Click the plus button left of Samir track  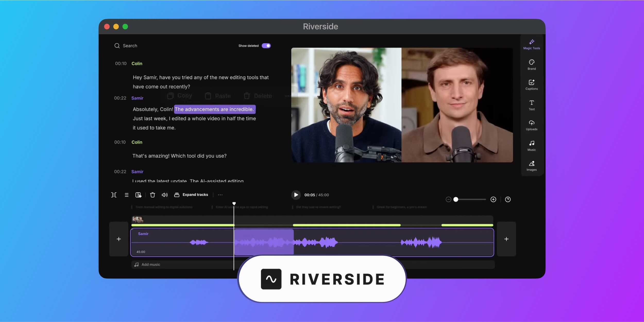(x=119, y=239)
